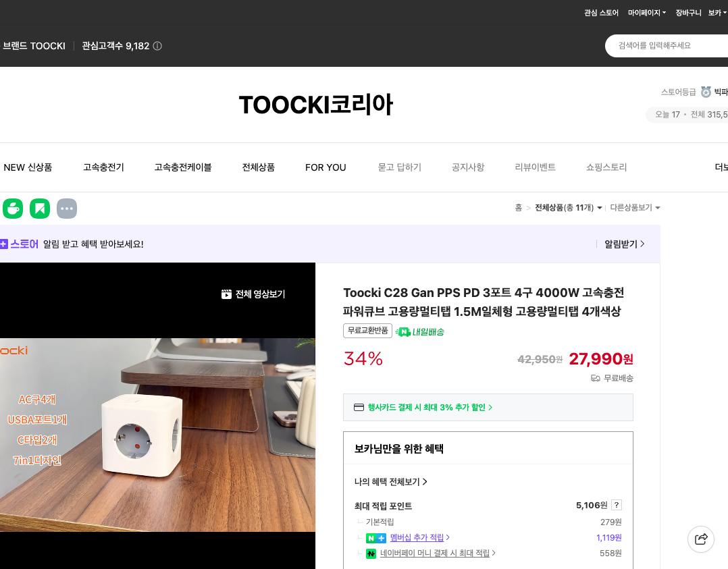Open the Naver Cafe share icon
The height and width of the screenshot is (569, 728).
tap(13, 208)
